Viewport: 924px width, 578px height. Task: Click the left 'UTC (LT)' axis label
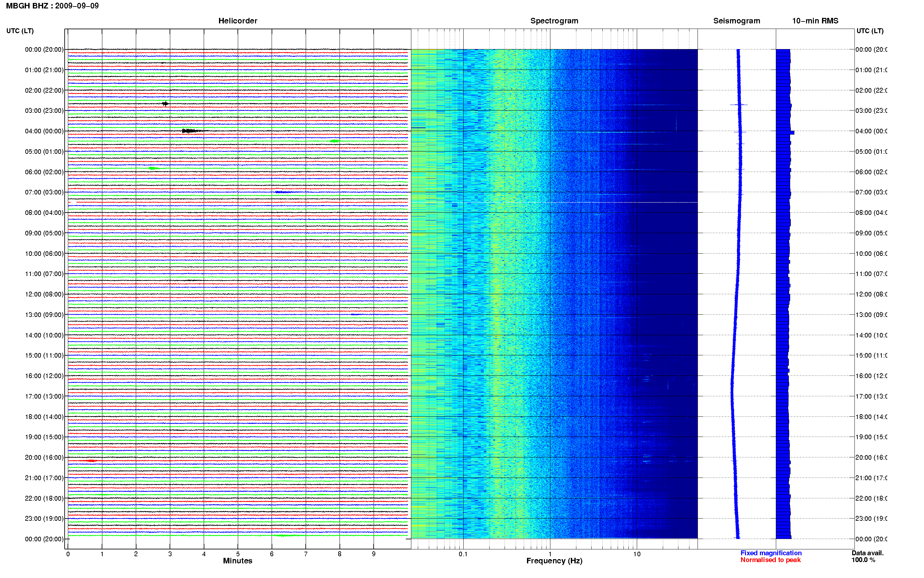pos(20,31)
